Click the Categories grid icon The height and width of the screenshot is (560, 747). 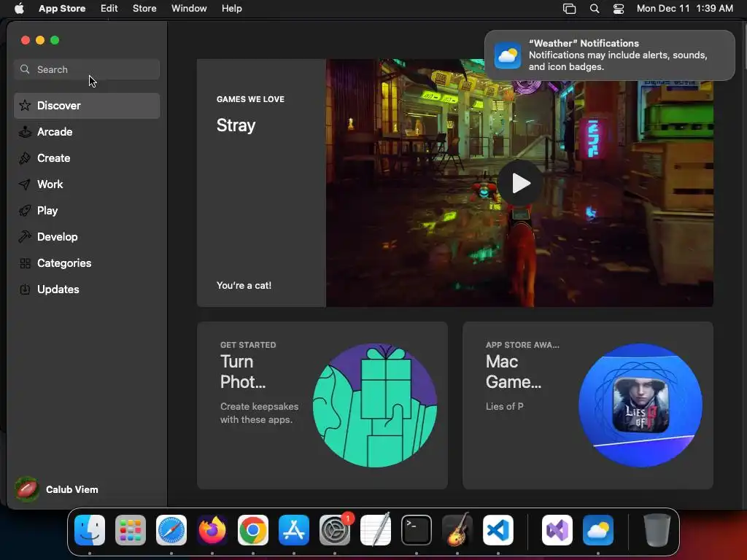tap(25, 262)
